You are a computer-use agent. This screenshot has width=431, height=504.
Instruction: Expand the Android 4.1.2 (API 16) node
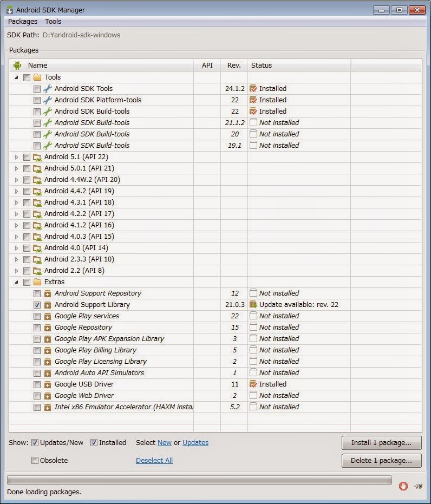(x=16, y=225)
